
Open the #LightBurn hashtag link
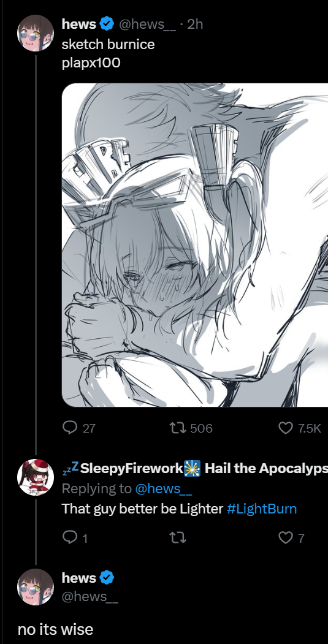point(261,509)
